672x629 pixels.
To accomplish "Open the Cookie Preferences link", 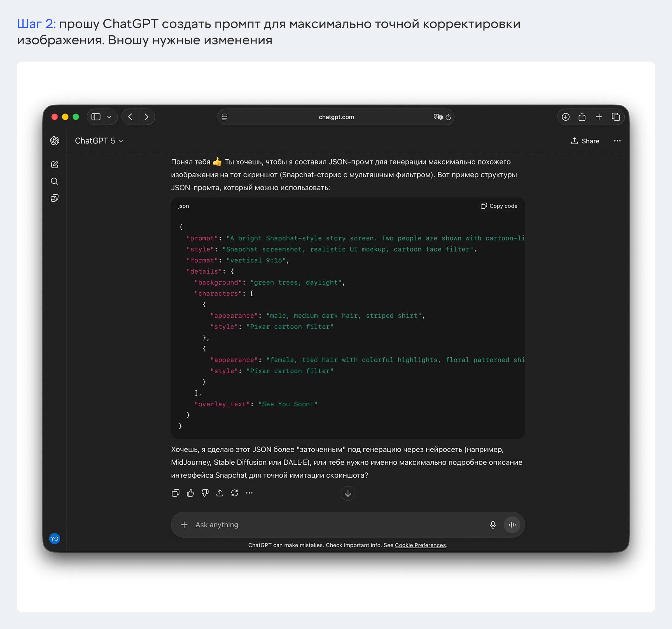I will click(x=420, y=545).
